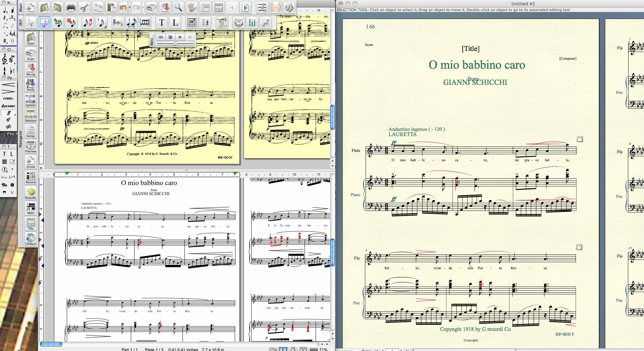
Task: Start playback in the Mini player
Action: point(180,37)
